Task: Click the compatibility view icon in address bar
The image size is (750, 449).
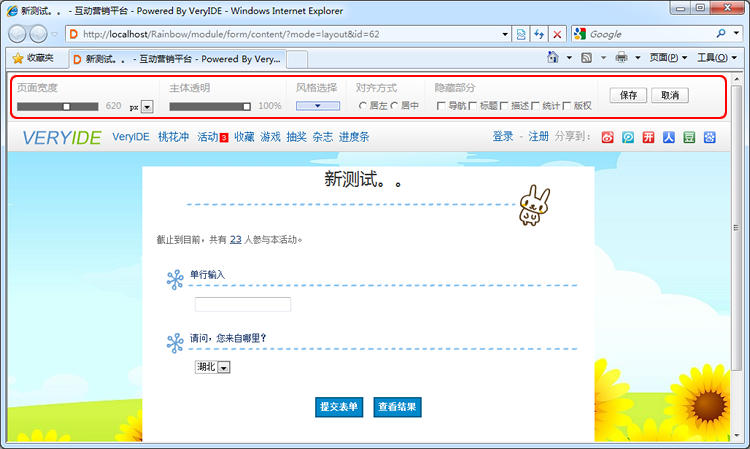Action: pos(521,34)
